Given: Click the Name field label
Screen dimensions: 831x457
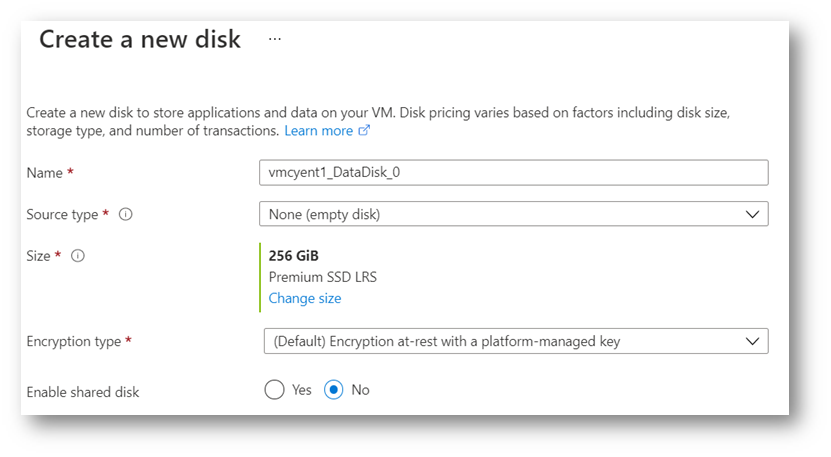Looking at the screenshot, I should [45, 173].
